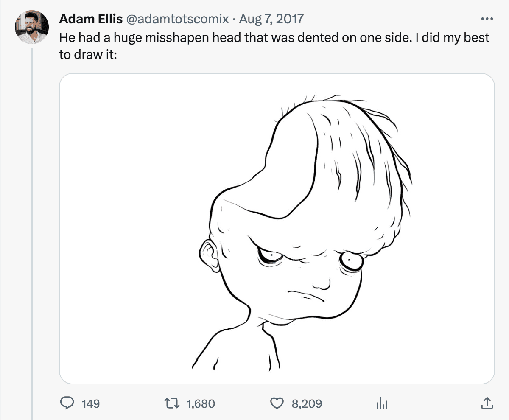Click the @adamtotscomix handle
509x420 pixels.
(176, 19)
